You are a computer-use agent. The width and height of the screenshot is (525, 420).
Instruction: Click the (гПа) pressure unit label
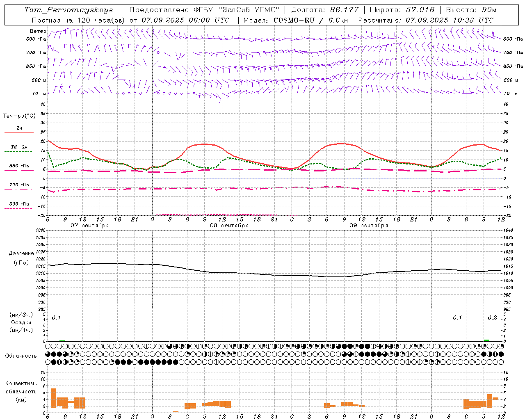click(21, 263)
